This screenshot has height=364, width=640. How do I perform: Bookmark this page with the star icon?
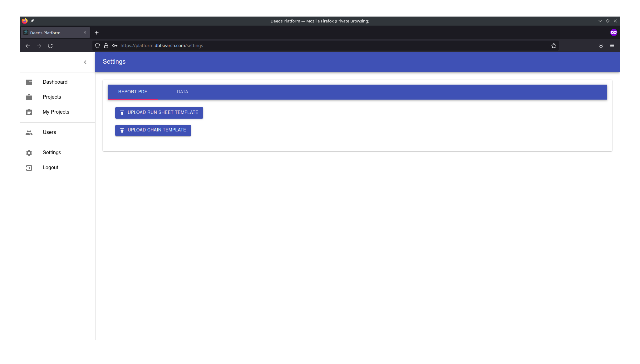click(x=554, y=46)
